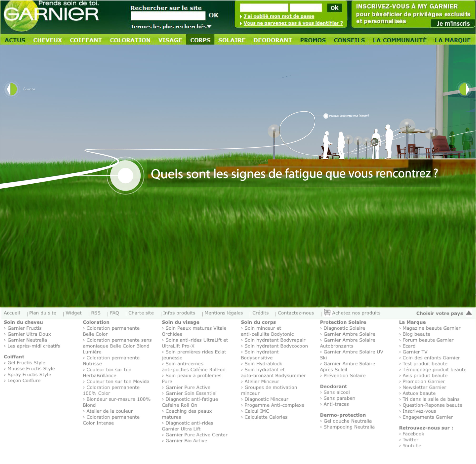This screenshot has height=464, width=476.
Task: Open LA COMMUNAUTÉ menu
Action: coord(400,40)
